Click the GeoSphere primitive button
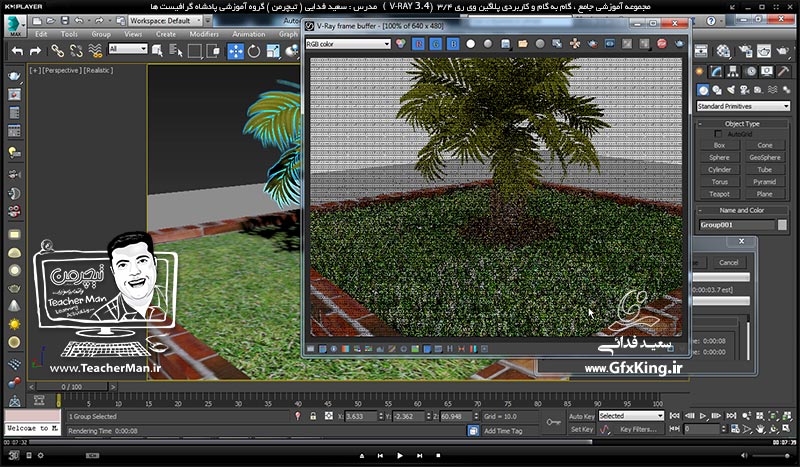Image resolution: width=800 pixels, height=467 pixels. (x=765, y=157)
